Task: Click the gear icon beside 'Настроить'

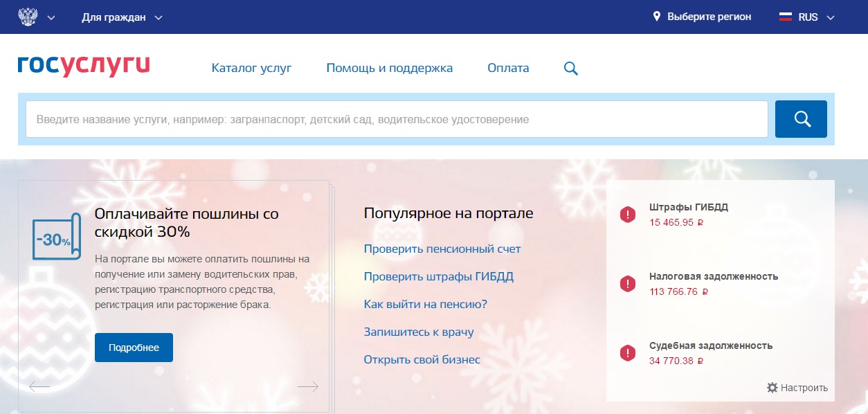Action: point(772,388)
